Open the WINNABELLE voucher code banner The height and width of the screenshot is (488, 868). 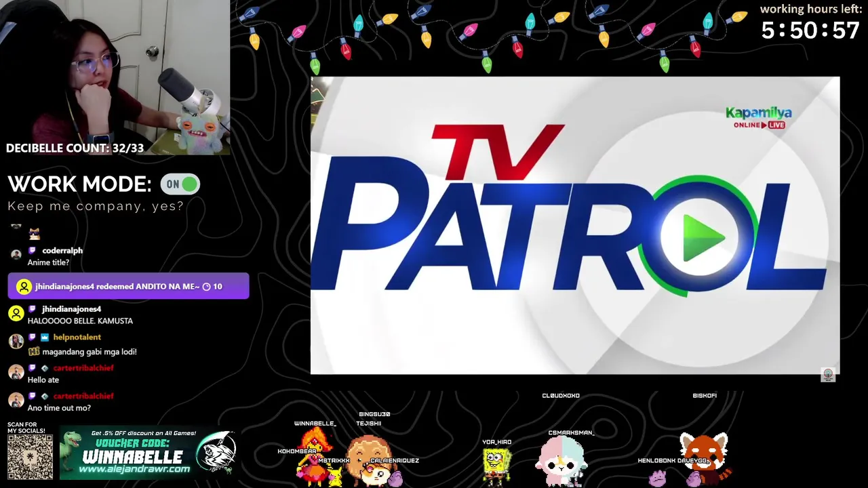click(148, 453)
